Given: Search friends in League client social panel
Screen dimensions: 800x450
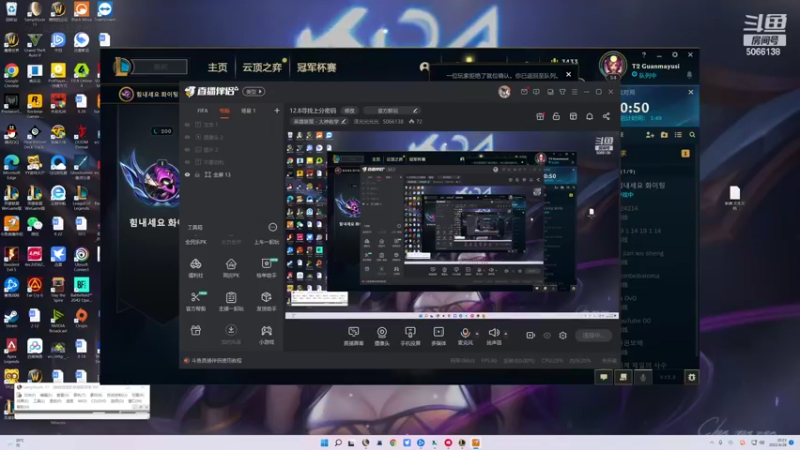Looking at the screenshot, I should click(x=692, y=135).
